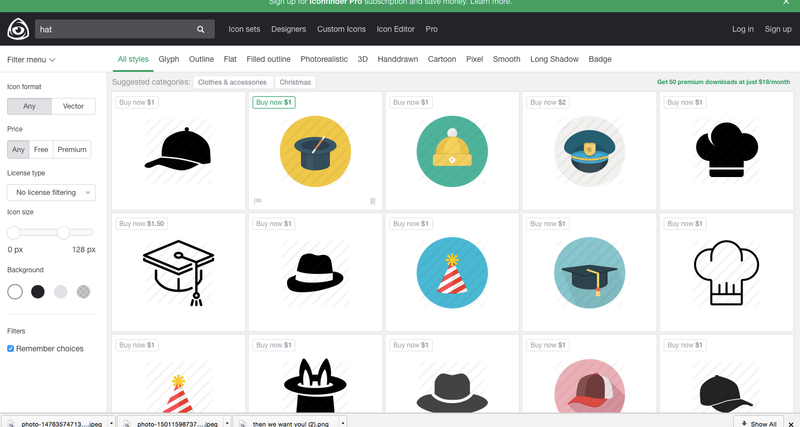
Task: Open the yellow beanie on green icon
Action: click(x=452, y=151)
